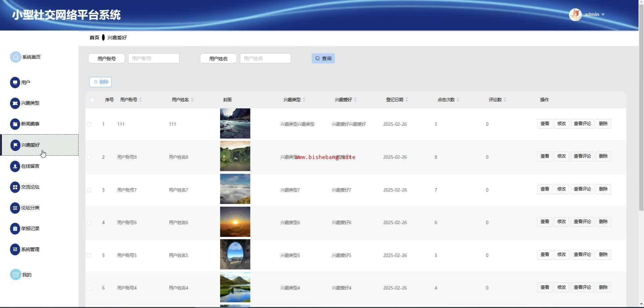Sort by the 登记日期 column arrows
644x308 pixels.
pyautogui.click(x=407, y=100)
